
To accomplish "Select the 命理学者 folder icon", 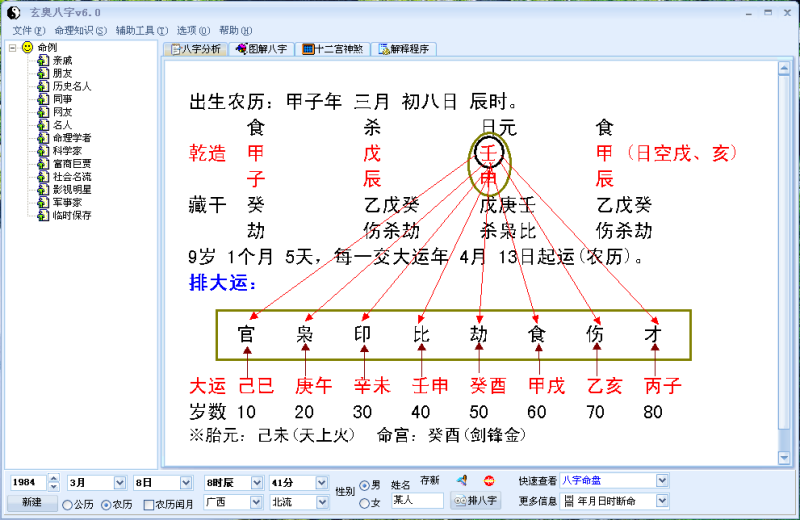I will tap(44, 138).
